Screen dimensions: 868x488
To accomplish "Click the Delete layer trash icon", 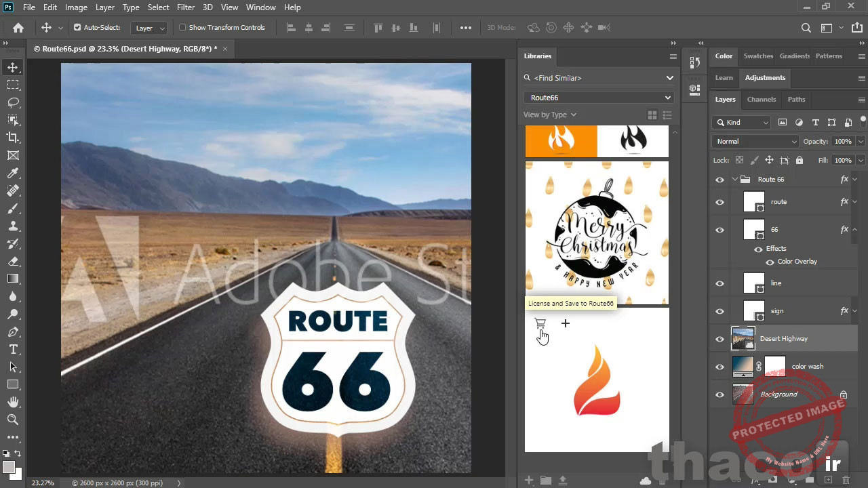I will [x=846, y=479].
